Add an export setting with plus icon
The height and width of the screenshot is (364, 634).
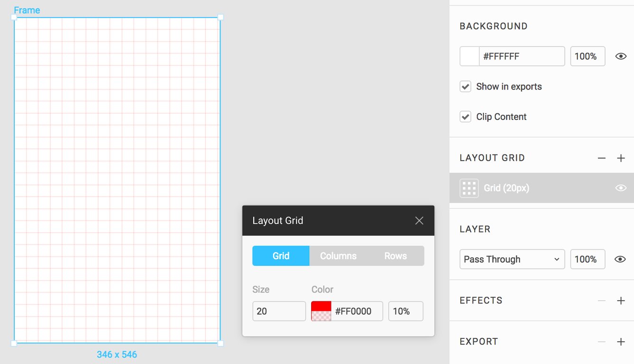click(621, 342)
